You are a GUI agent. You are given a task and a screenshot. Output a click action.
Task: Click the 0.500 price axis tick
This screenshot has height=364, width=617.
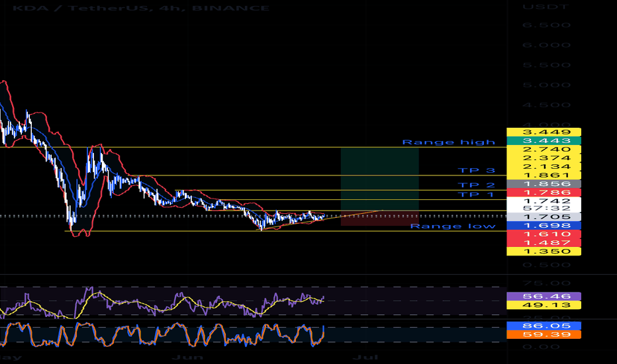coord(547,265)
